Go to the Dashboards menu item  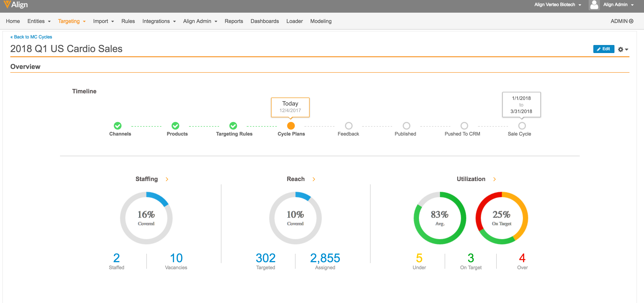[265, 21]
